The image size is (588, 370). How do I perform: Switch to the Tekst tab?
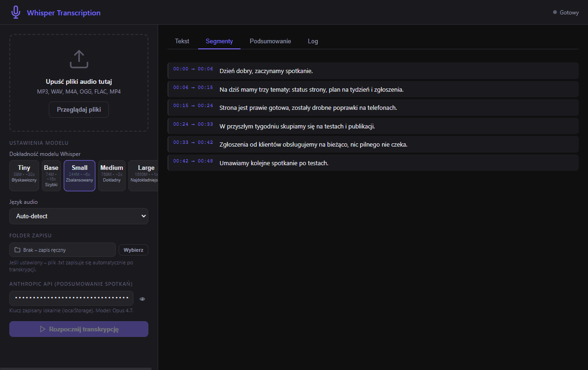[x=182, y=41]
